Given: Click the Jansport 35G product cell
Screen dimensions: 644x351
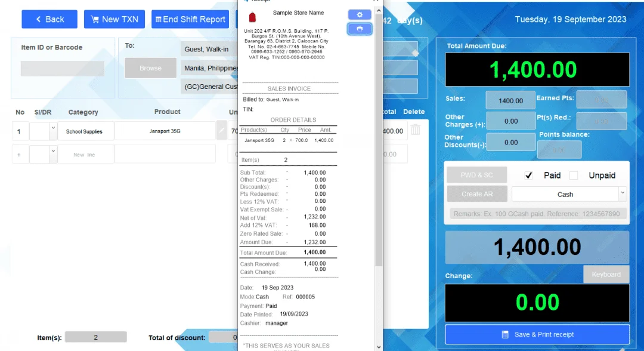Looking at the screenshot, I should pos(165,131).
